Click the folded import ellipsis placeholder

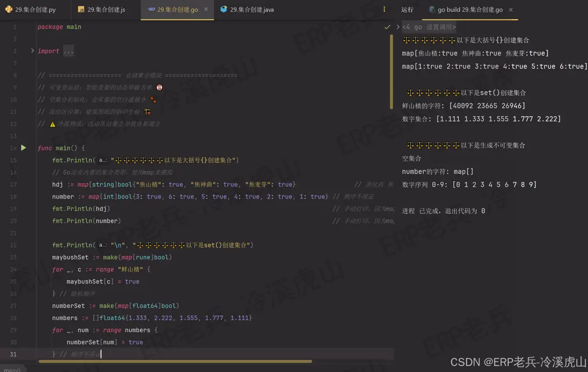coord(68,51)
